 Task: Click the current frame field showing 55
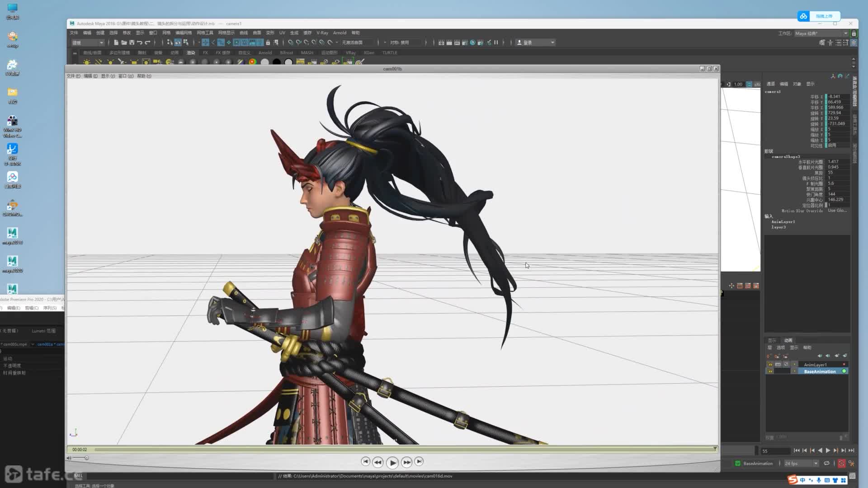(775, 451)
